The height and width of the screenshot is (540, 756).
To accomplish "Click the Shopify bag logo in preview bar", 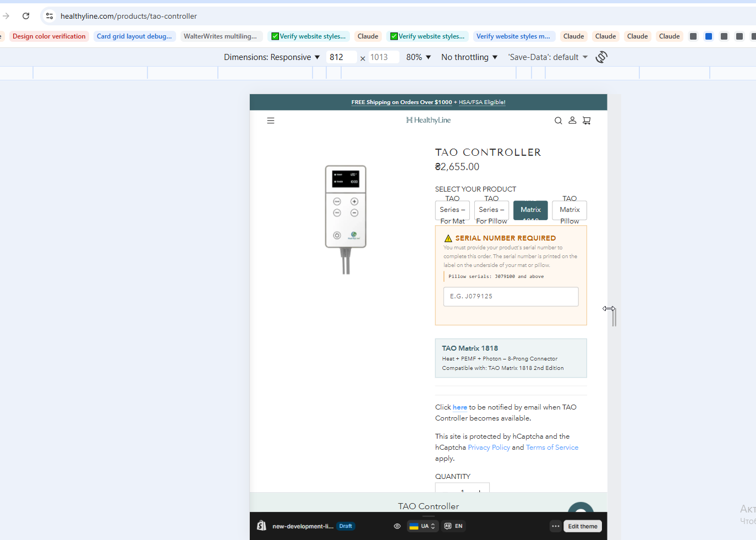I will tap(262, 526).
